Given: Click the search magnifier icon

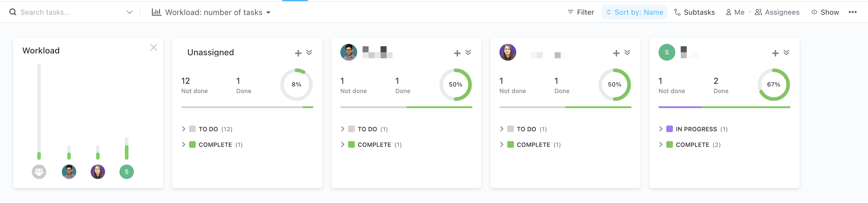Looking at the screenshot, I should [13, 12].
